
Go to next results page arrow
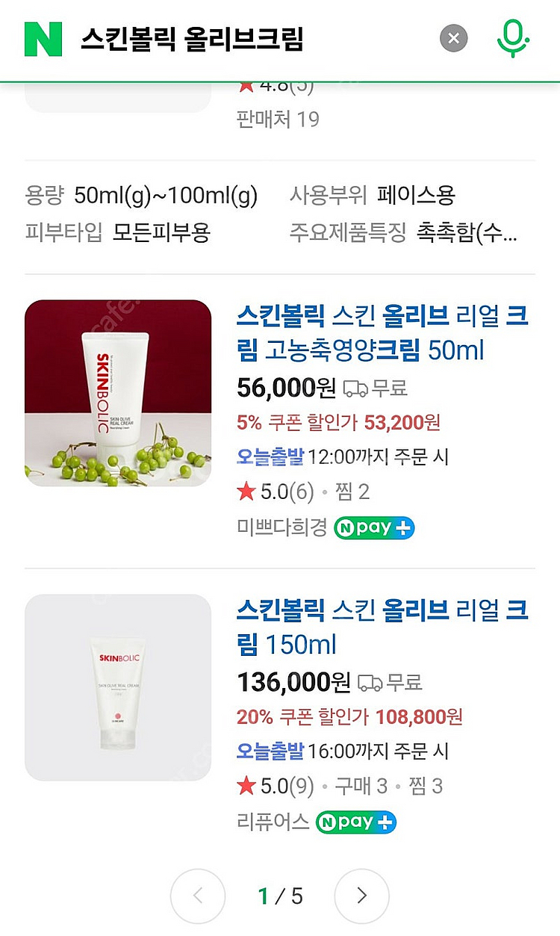point(361,896)
